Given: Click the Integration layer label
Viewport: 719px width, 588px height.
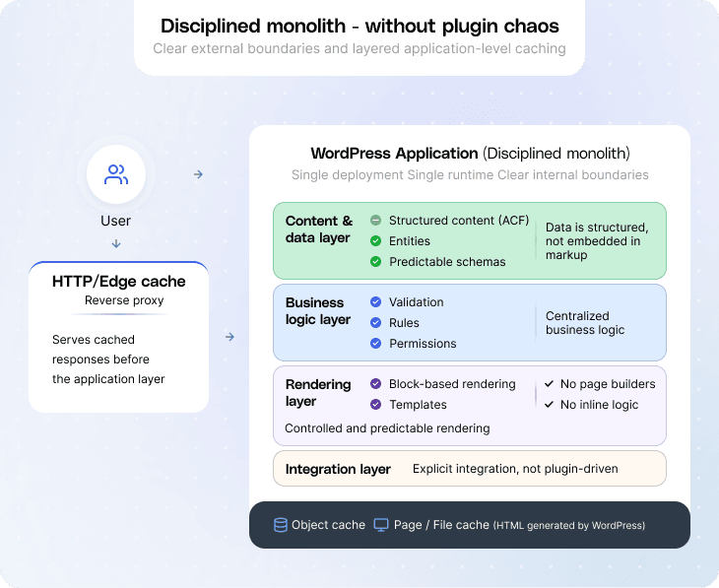Looking at the screenshot, I should click(x=338, y=469).
